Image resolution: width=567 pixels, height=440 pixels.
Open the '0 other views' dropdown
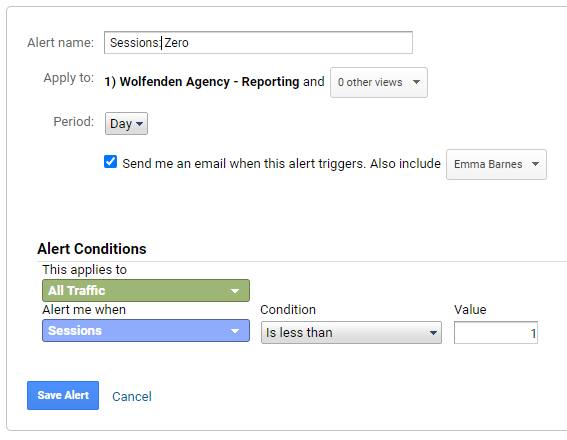point(379,82)
